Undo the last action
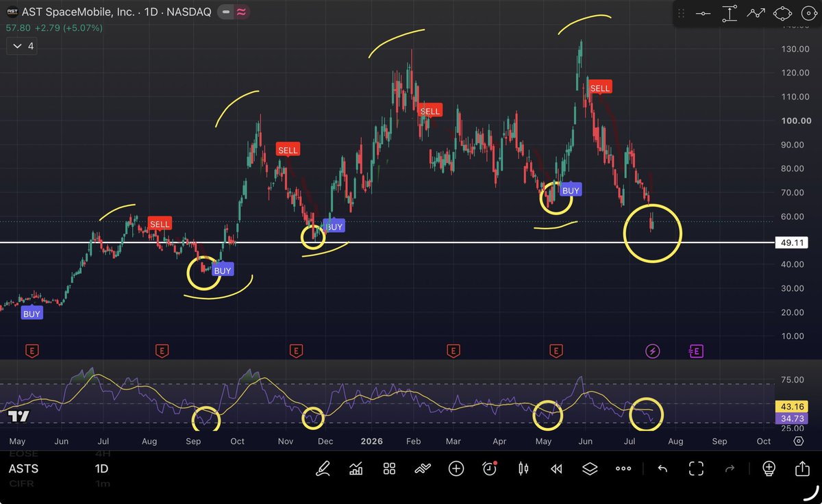The width and height of the screenshot is (822, 504). point(662,468)
